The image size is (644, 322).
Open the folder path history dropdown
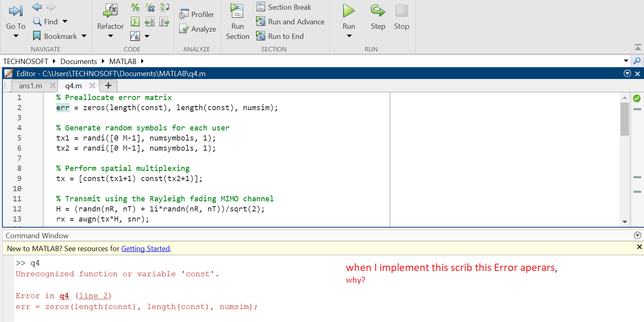626,61
